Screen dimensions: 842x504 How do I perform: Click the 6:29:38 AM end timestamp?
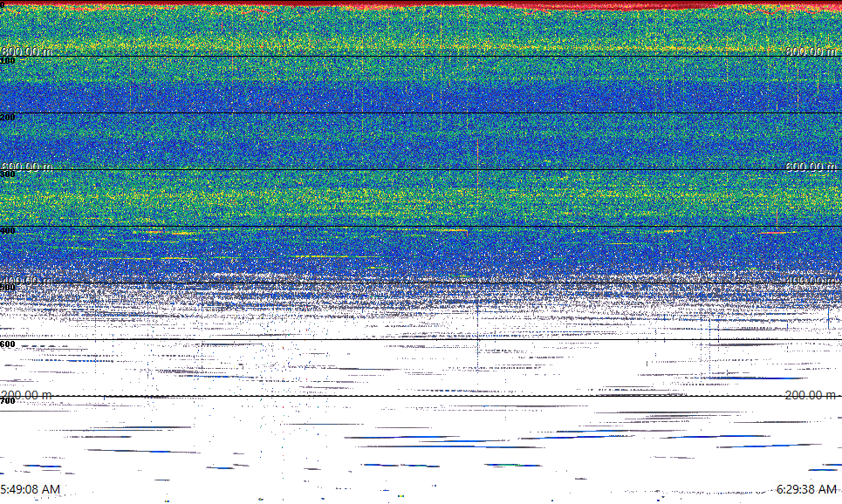coord(806,489)
